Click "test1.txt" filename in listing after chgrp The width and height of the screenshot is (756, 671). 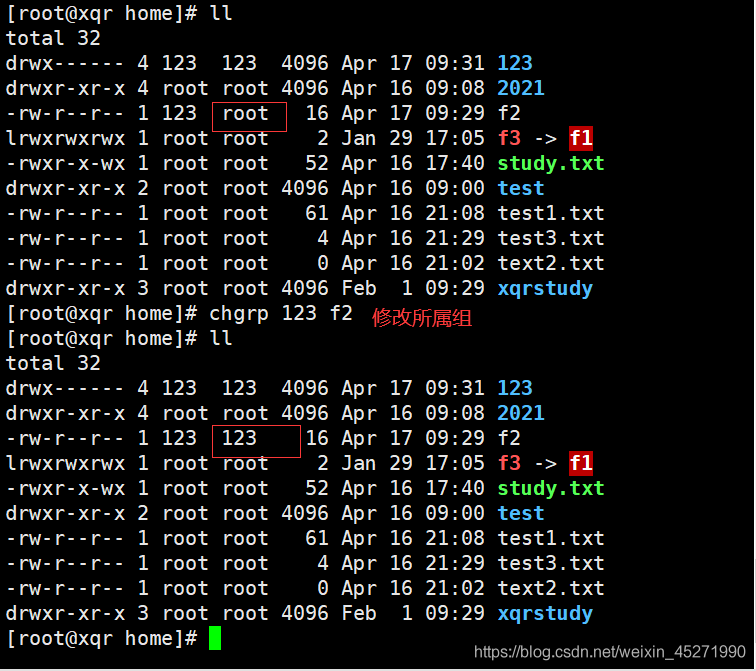pyautogui.click(x=551, y=538)
